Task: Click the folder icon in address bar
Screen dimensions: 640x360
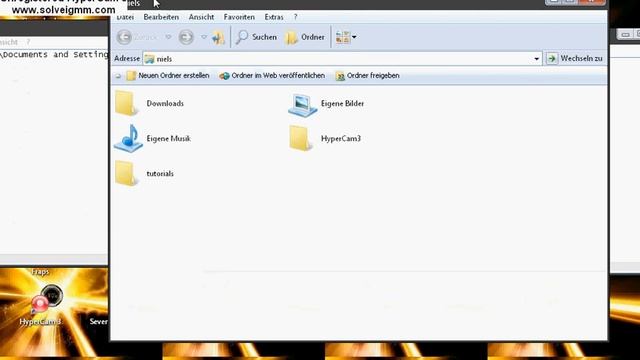Action: coord(149,59)
